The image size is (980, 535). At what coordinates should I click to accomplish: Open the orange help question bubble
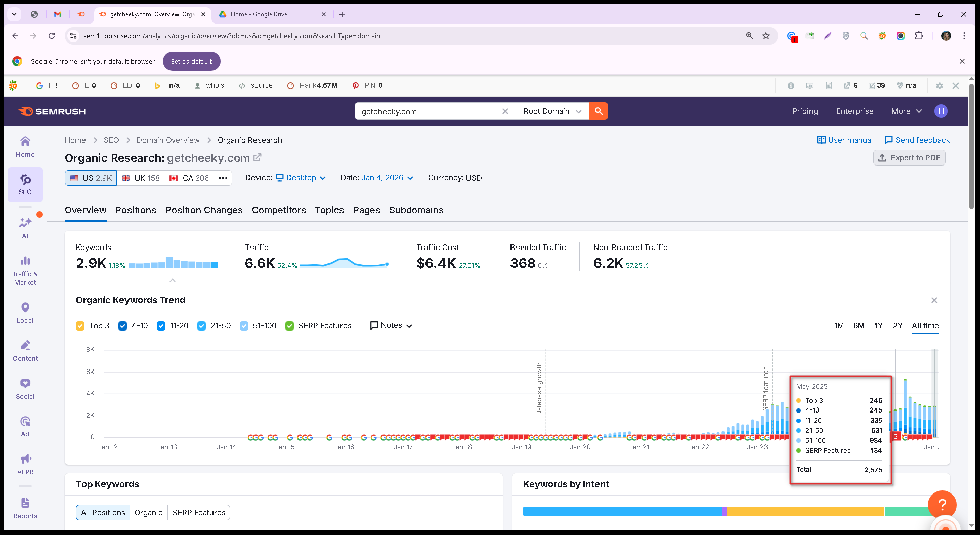(x=942, y=505)
